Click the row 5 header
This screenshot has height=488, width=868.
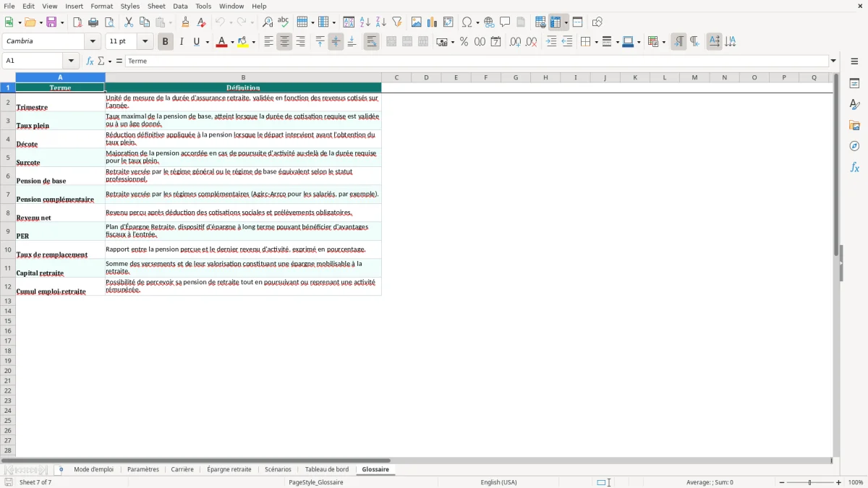[x=8, y=158]
